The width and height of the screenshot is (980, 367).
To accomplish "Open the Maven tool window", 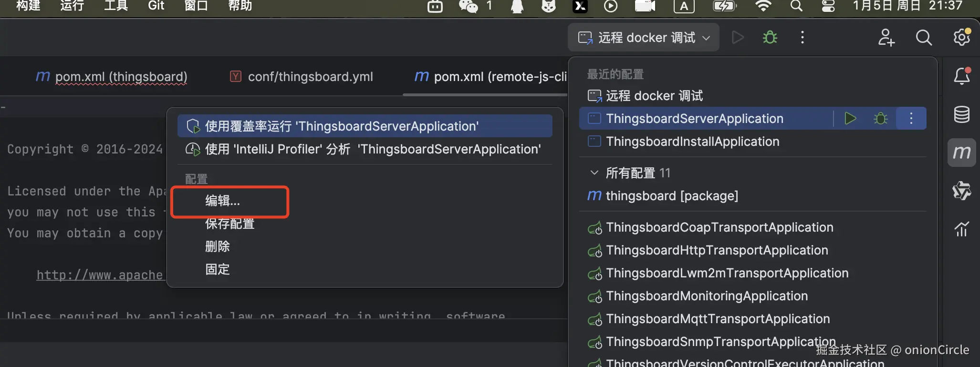I will pyautogui.click(x=961, y=153).
